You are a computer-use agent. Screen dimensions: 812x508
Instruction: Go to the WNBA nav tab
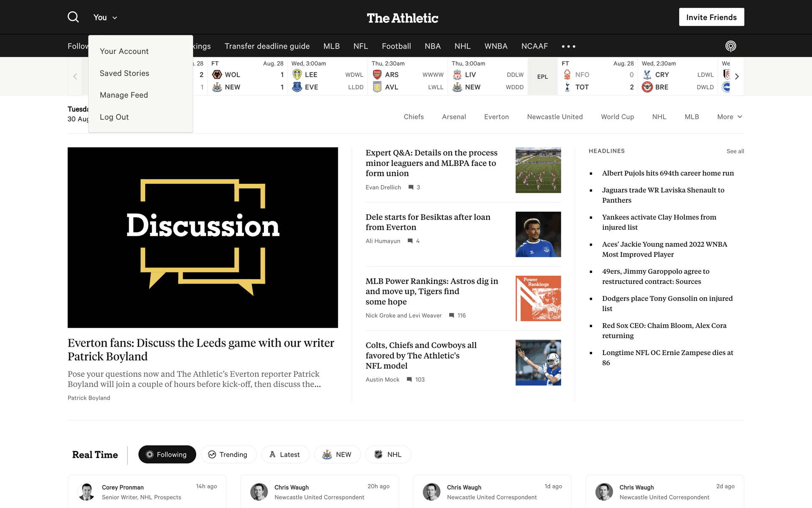point(496,46)
